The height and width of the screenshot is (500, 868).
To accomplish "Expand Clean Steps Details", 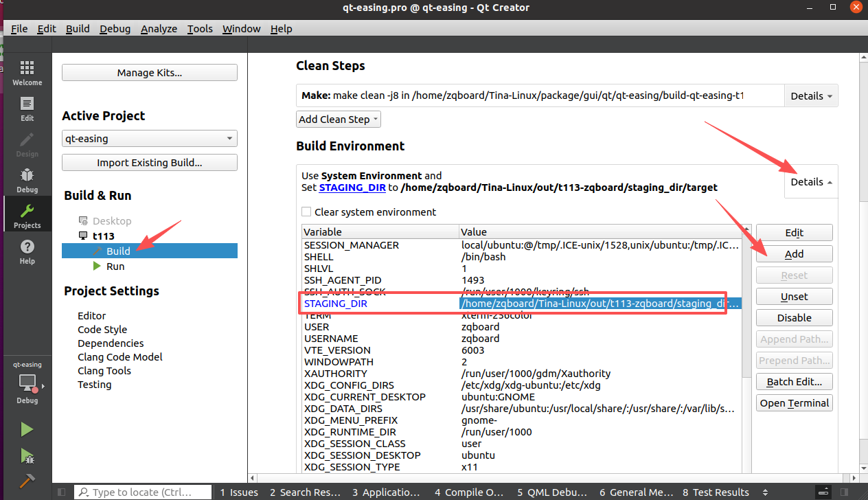I will pos(811,96).
